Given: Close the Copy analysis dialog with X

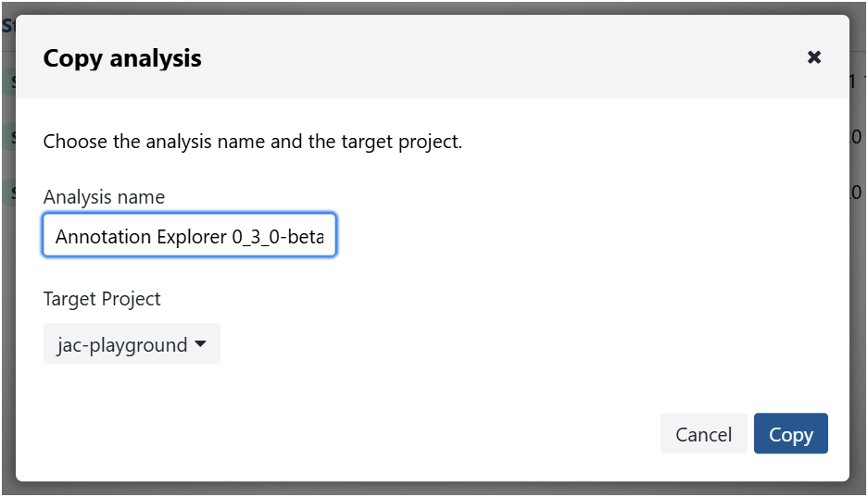Looking at the screenshot, I should (x=814, y=57).
